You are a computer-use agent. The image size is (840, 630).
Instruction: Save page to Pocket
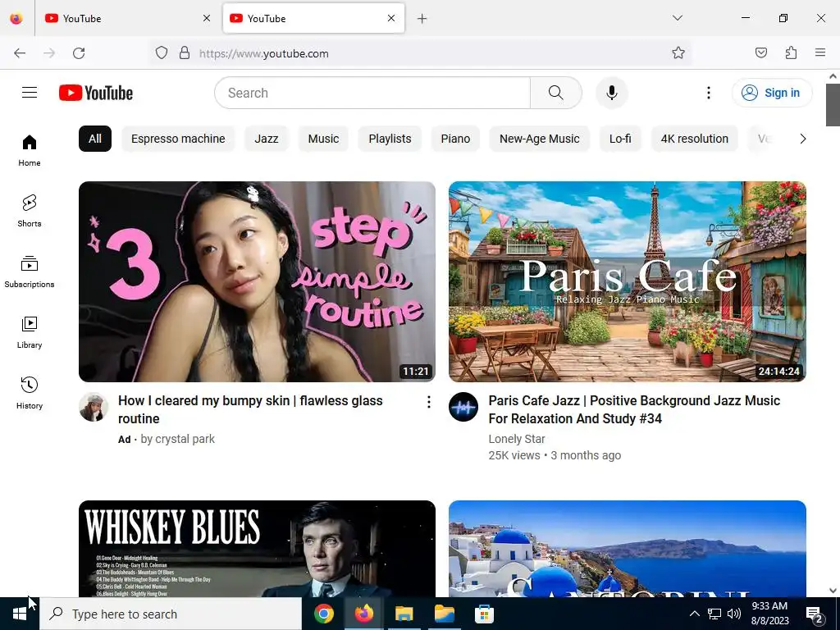tap(761, 52)
